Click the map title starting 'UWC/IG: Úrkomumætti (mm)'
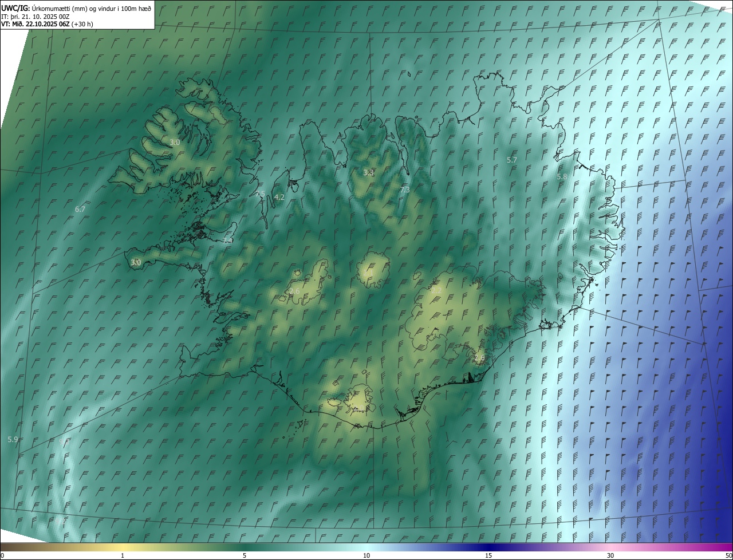The image size is (733, 560). [x=77, y=7]
